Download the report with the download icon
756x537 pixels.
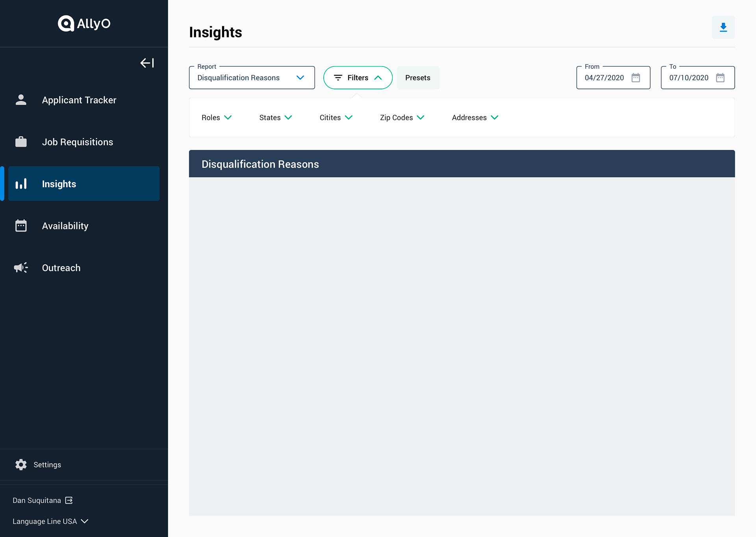pyautogui.click(x=723, y=27)
